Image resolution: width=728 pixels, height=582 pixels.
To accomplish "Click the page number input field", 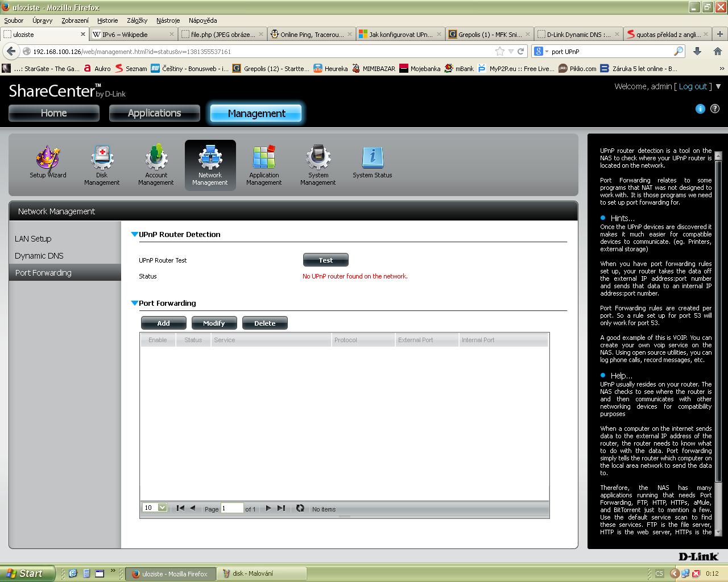I will click(232, 508).
